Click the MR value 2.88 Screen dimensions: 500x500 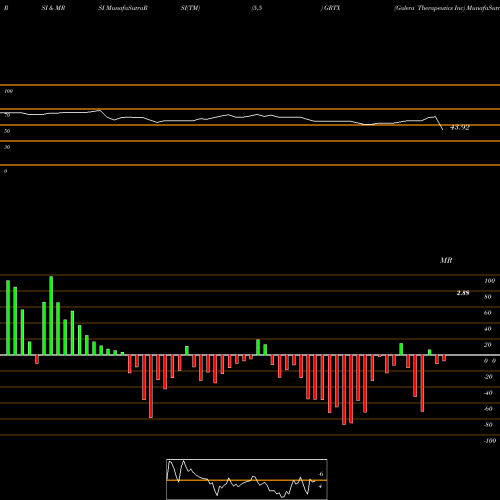pyautogui.click(x=463, y=293)
